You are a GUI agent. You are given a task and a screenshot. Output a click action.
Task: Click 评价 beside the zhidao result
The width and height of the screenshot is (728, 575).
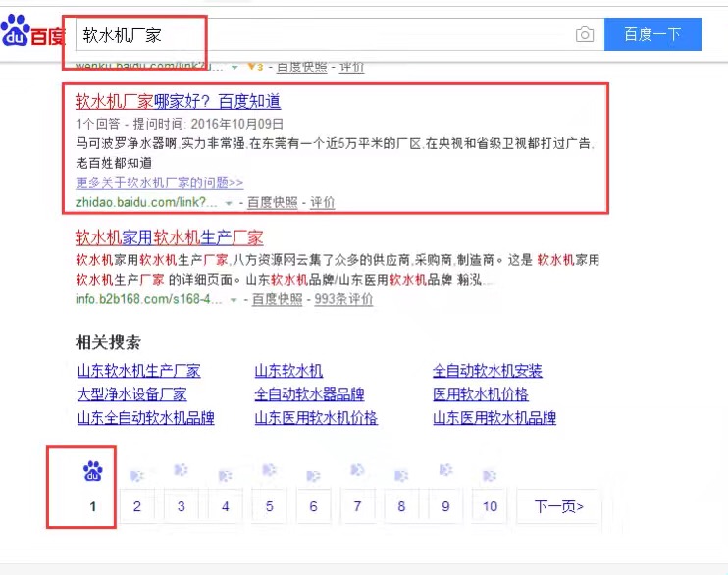322,202
